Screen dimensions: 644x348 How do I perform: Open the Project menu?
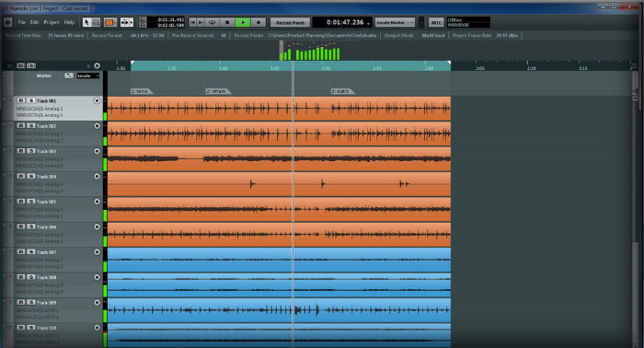click(x=52, y=22)
